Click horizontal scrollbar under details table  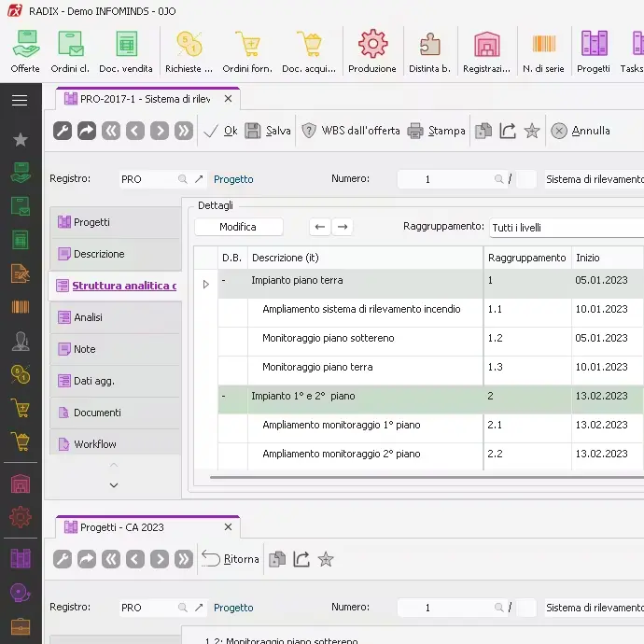coord(427,478)
